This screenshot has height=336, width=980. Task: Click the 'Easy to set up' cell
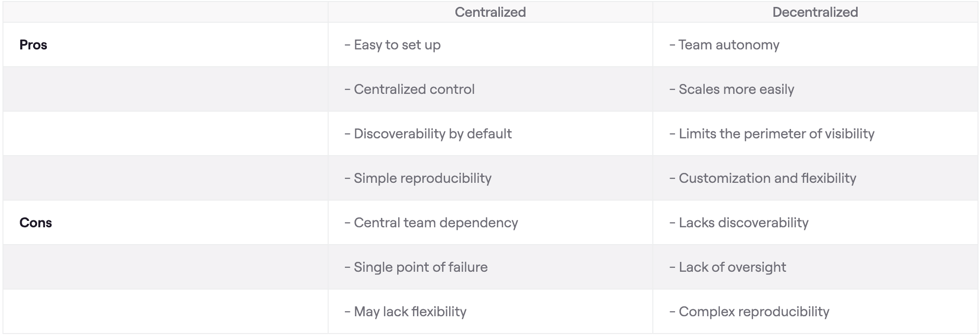point(397,45)
